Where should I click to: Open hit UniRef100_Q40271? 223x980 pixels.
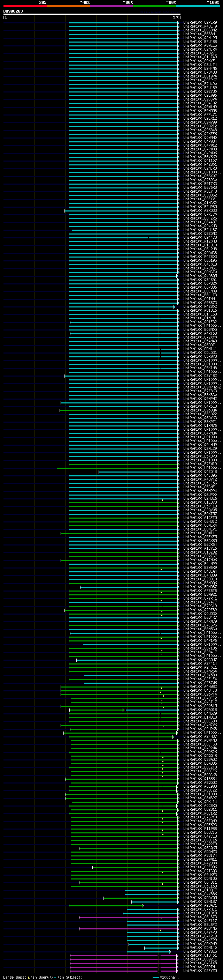pyautogui.click(x=200, y=53)
